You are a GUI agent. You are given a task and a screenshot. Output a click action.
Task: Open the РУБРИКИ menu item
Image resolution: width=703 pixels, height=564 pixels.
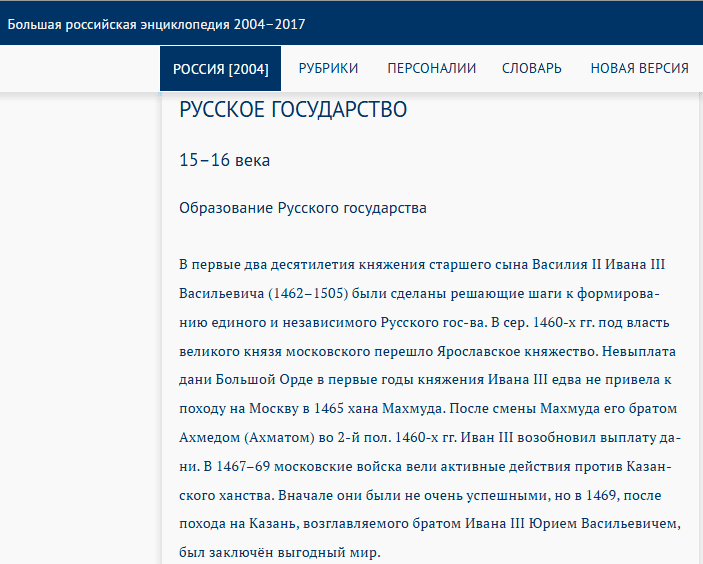pyautogui.click(x=328, y=68)
